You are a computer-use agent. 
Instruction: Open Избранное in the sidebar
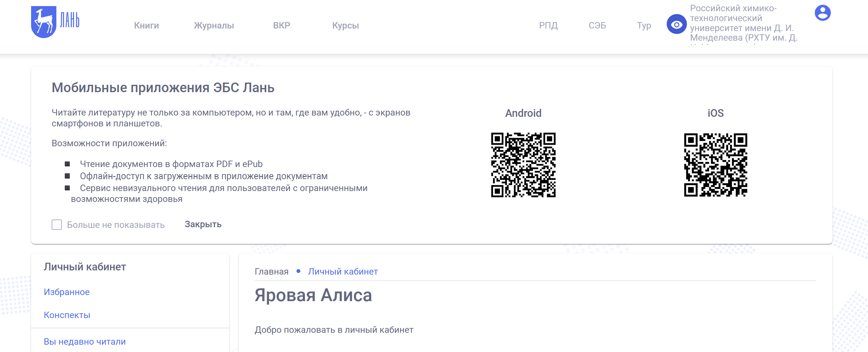pyautogui.click(x=67, y=292)
